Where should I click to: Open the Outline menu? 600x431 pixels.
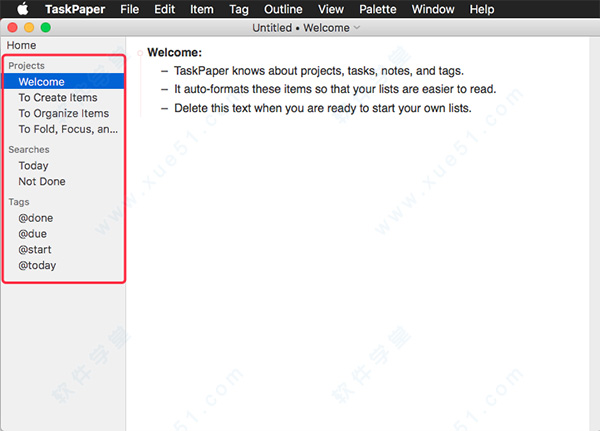283,9
